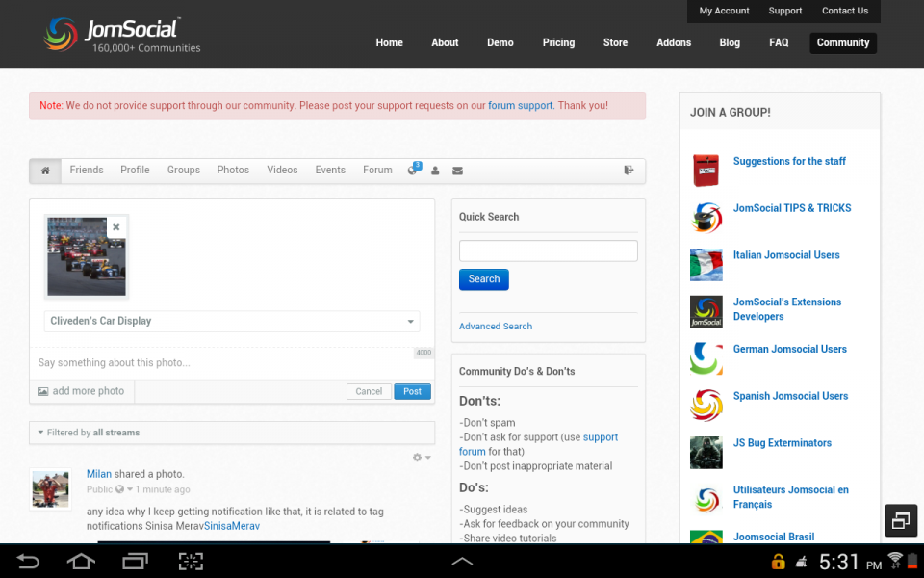Open the Support top link

tap(785, 11)
